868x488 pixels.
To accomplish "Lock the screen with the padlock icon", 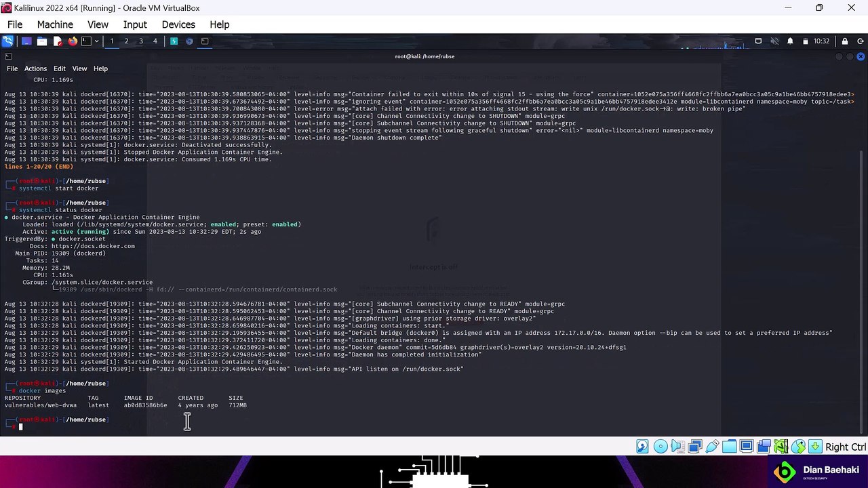I will (845, 41).
